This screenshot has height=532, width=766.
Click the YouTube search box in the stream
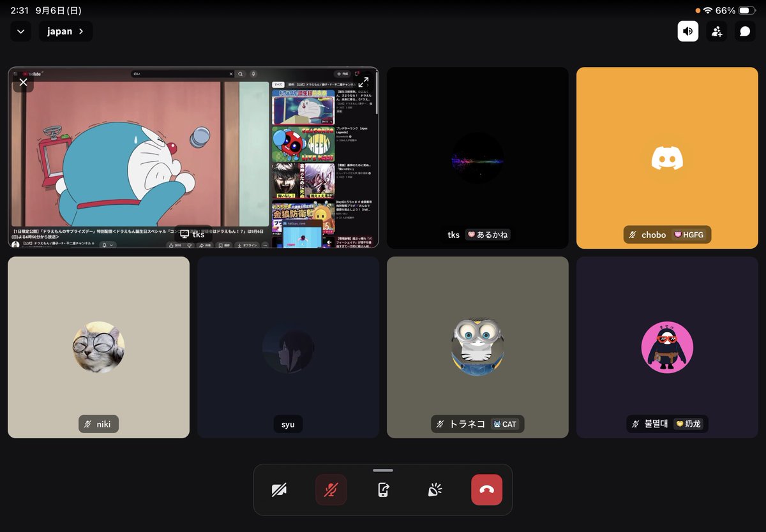pyautogui.click(x=183, y=74)
